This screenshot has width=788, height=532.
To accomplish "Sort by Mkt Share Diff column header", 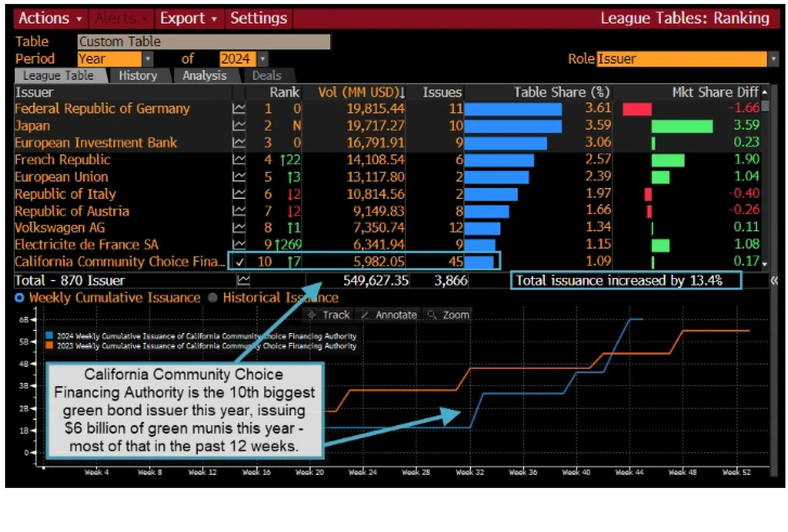I will [715, 92].
